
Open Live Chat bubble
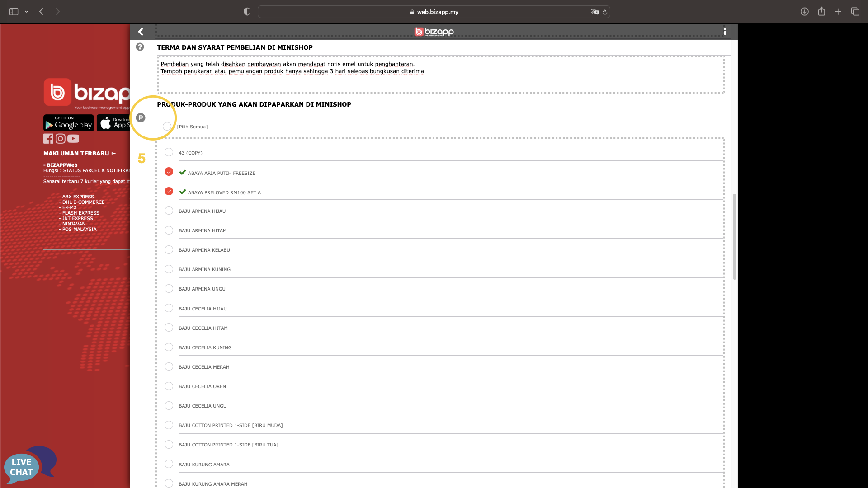pos(30,465)
